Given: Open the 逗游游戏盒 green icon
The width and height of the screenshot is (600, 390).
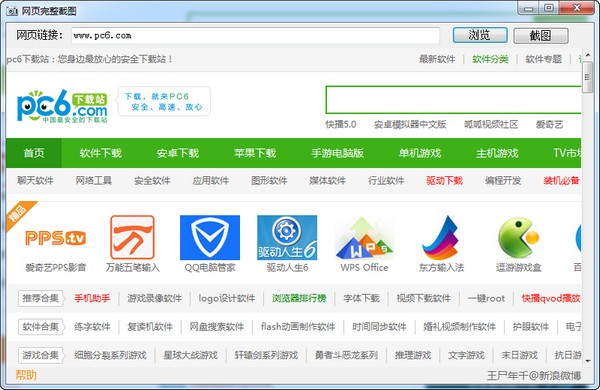Looking at the screenshot, I should [x=518, y=237].
